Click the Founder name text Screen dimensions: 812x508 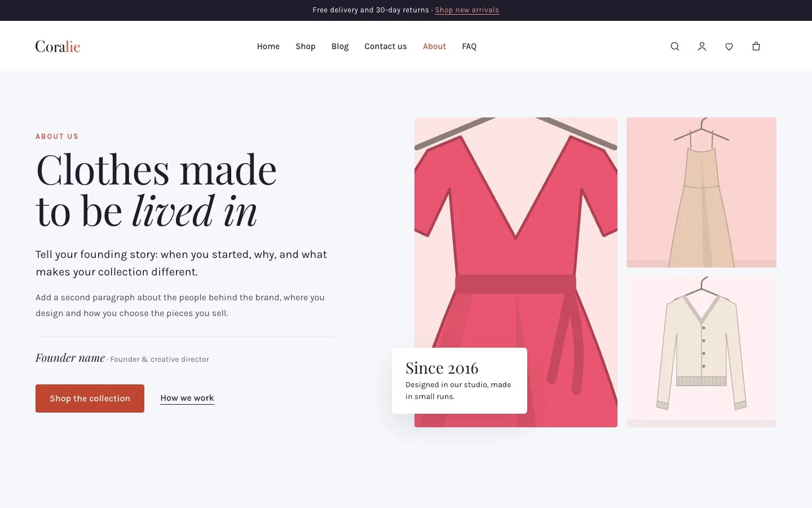coord(70,358)
